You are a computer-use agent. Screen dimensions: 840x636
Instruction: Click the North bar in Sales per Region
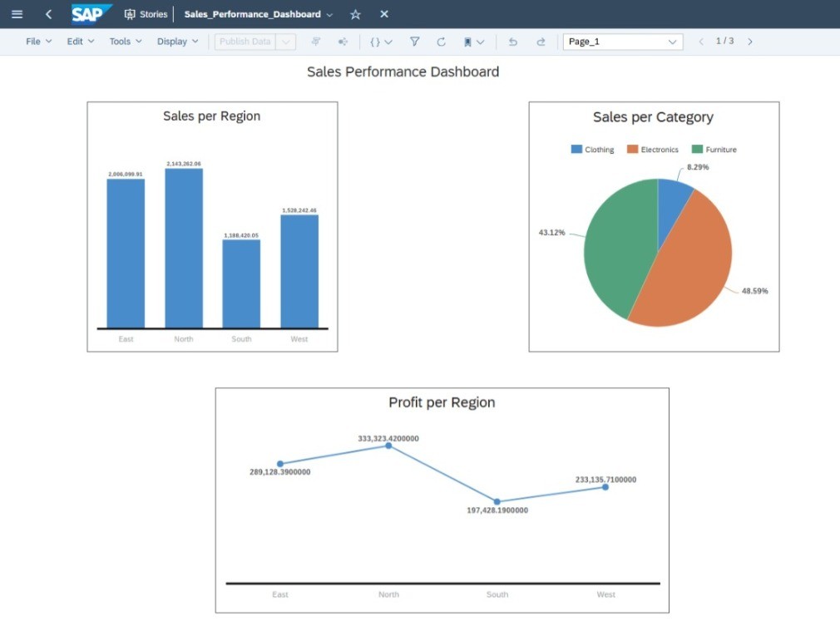click(x=184, y=248)
